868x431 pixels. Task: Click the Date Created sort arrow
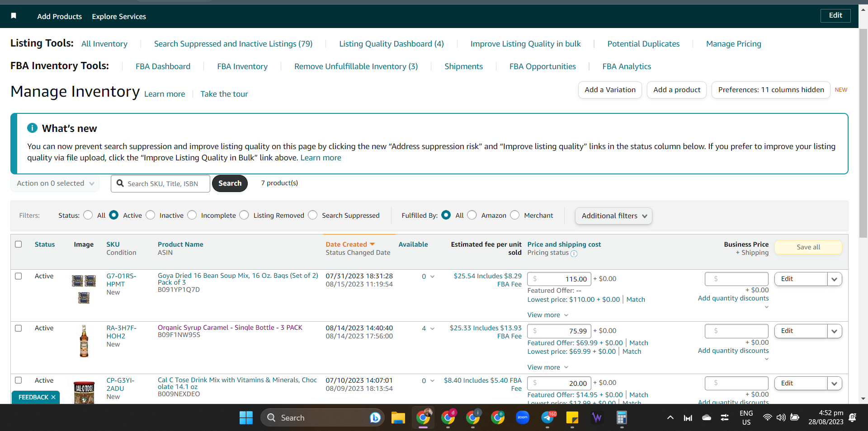[372, 244]
